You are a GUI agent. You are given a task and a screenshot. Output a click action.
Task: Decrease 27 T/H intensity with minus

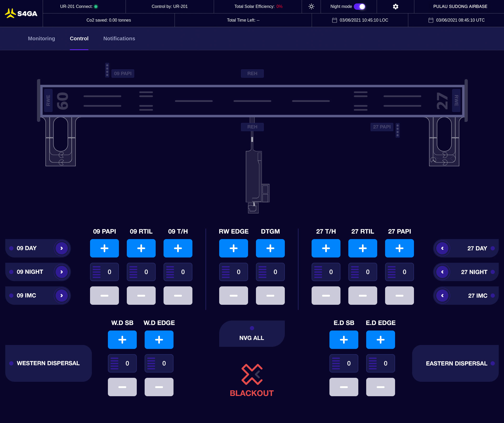click(x=326, y=296)
